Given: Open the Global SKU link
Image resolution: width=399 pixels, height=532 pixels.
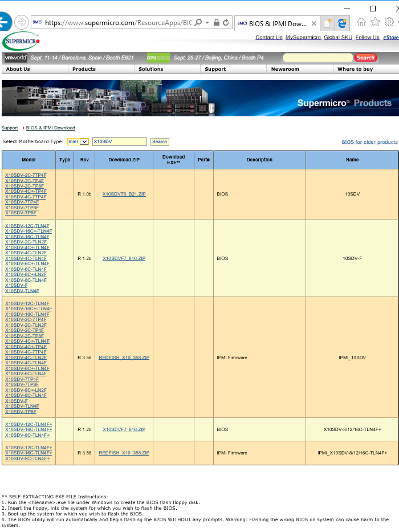Looking at the screenshot, I should coord(338,37).
